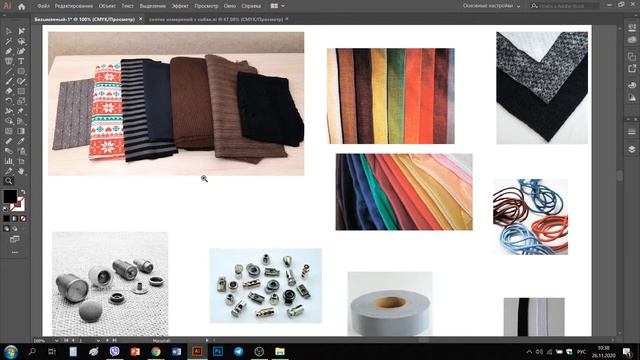Select the Type (T) tool
Image resolution: width=640 pixels, height=360 pixels.
click(21, 61)
